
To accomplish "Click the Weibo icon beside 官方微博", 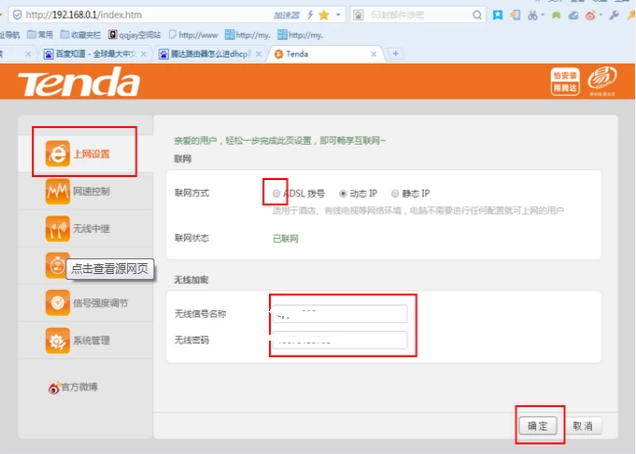I will 56,387.
